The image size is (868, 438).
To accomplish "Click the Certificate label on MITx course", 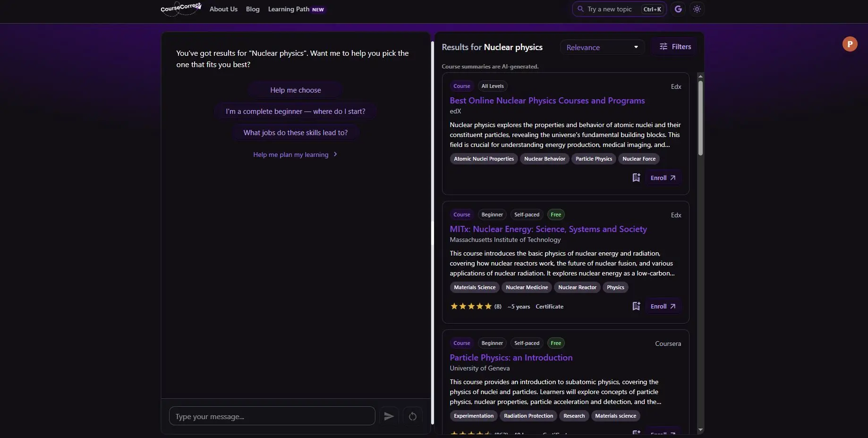I will point(549,307).
